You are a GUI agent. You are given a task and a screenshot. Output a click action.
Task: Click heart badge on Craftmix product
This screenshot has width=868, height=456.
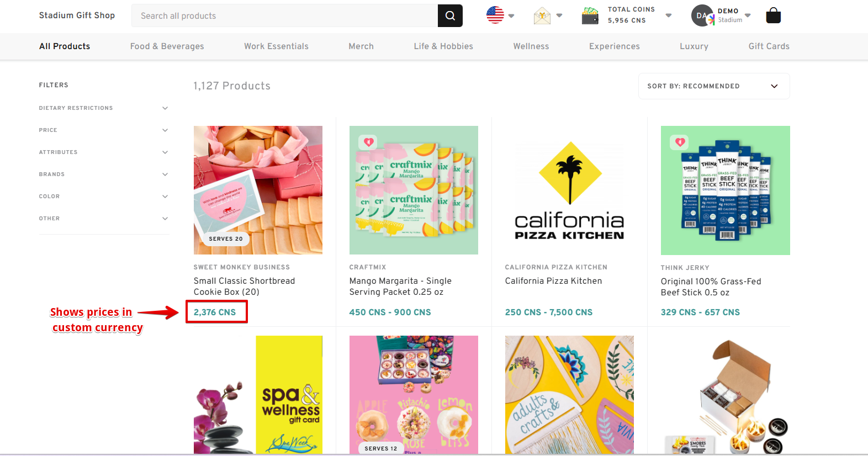[x=369, y=142]
